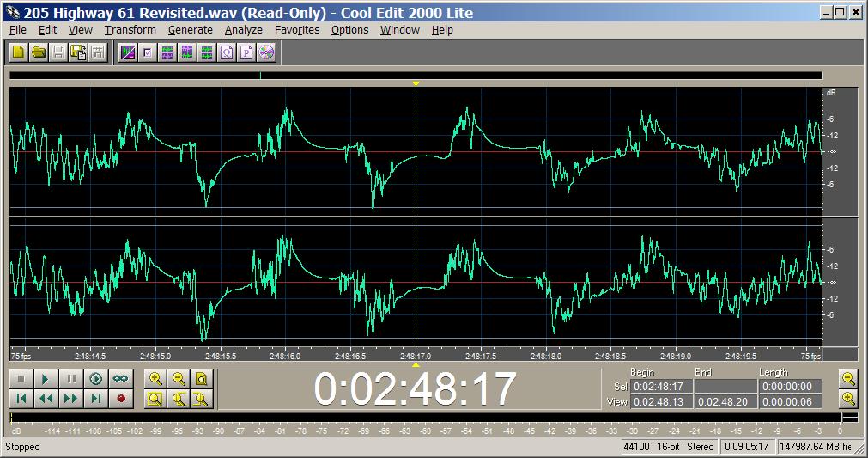The width and height of the screenshot is (868, 458).
Task: Stop playback with the square Stop button
Action: click(x=21, y=379)
